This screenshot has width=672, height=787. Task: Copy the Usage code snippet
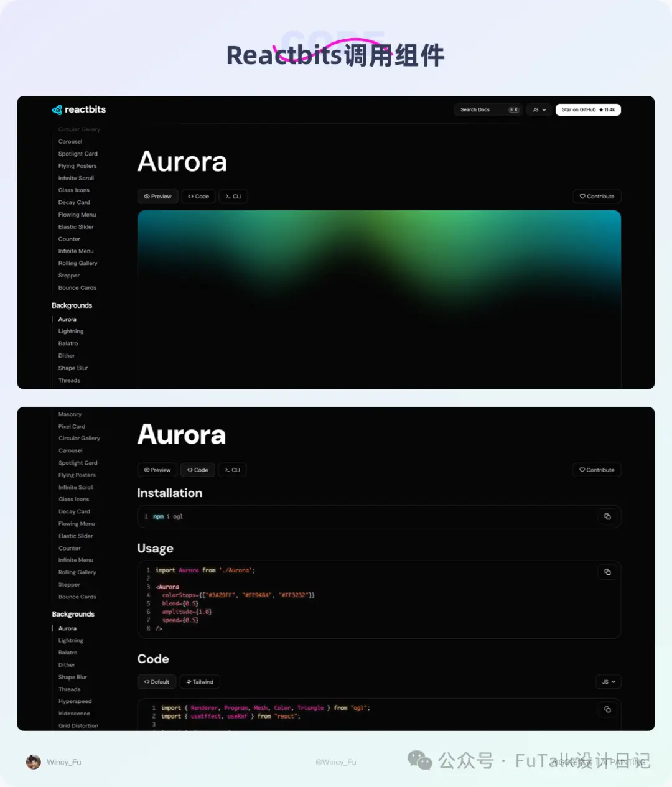coord(607,572)
